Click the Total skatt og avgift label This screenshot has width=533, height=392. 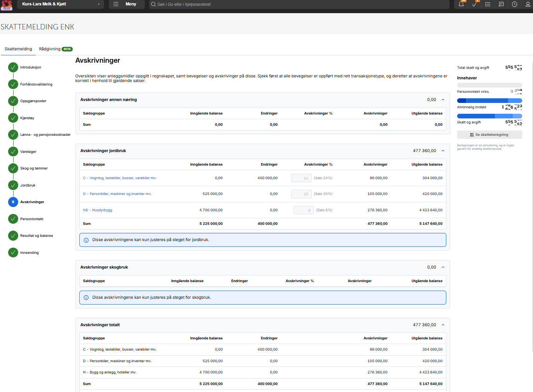pos(473,68)
